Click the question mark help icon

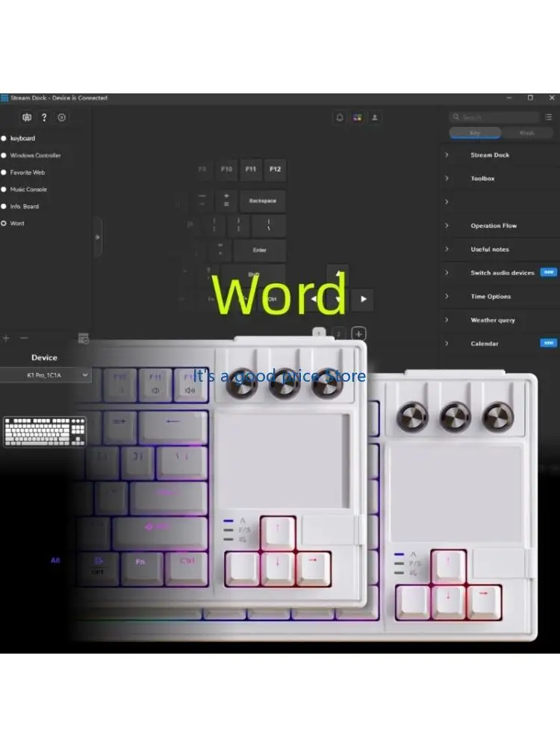click(x=44, y=117)
